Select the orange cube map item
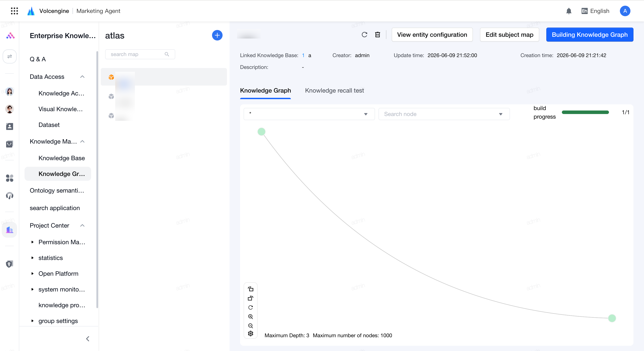 (164, 77)
